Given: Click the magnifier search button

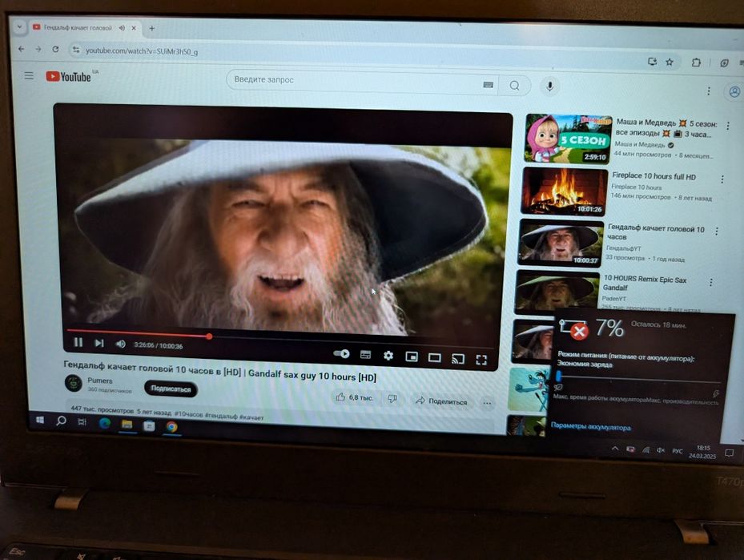Looking at the screenshot, I should point(514,86).
